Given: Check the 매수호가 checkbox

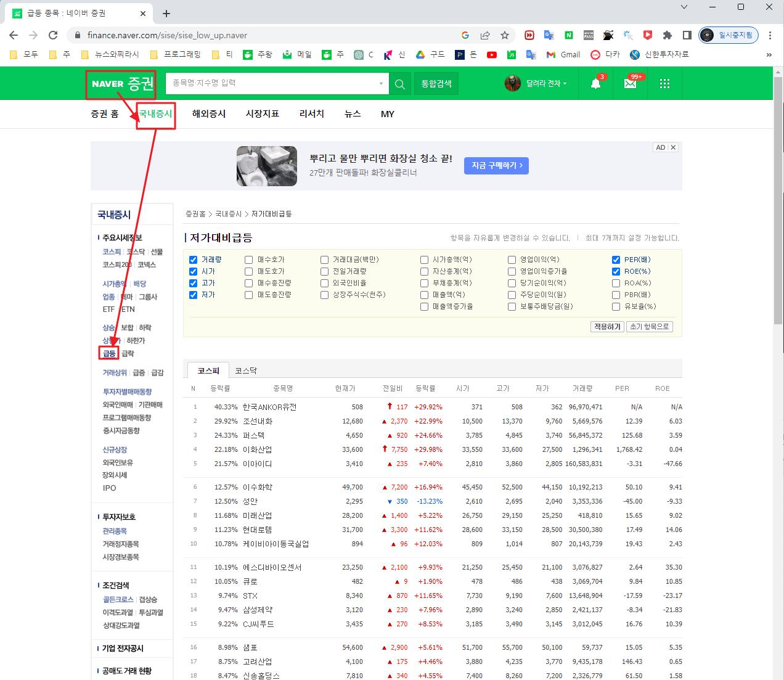Looking at the screenshot, I should (x=249, y=260).
